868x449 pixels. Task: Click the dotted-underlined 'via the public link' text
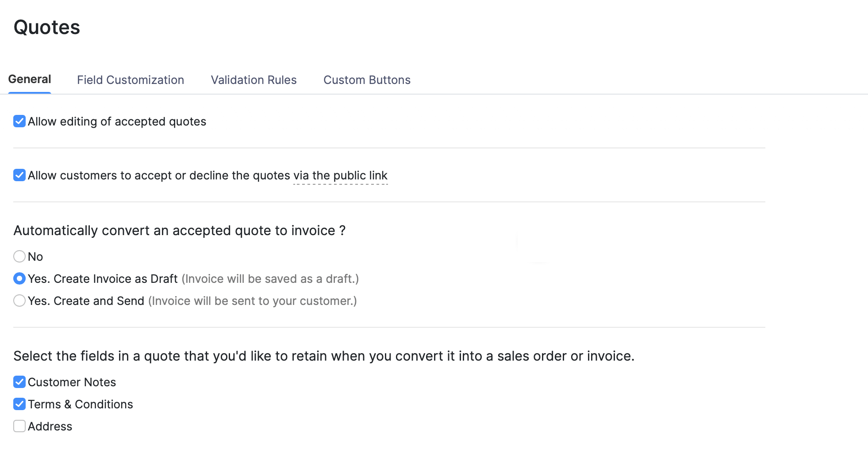pos(340,176)
